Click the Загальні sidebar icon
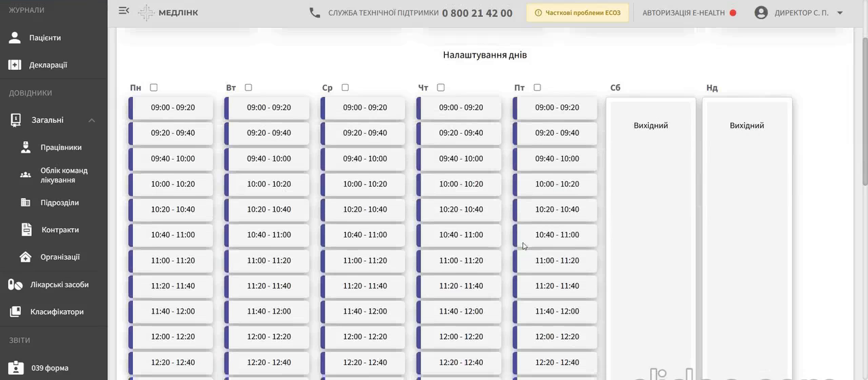This screenshot has height=380, width=868. 16,120
